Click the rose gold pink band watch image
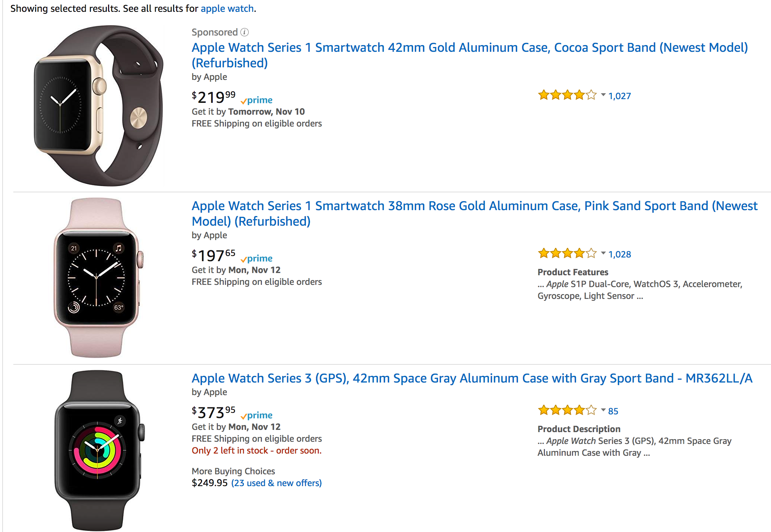This screenshot has height=532, width=771. coord(98,278)
